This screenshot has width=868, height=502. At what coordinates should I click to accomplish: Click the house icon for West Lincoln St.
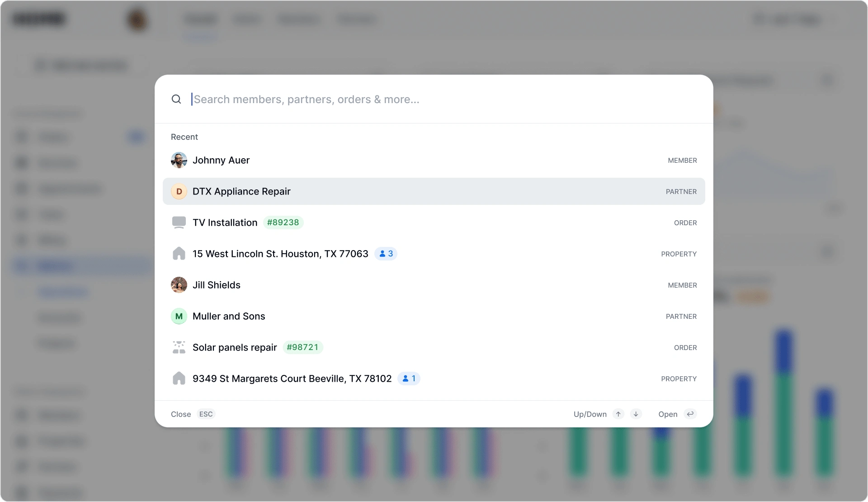[x=179, y=254]
